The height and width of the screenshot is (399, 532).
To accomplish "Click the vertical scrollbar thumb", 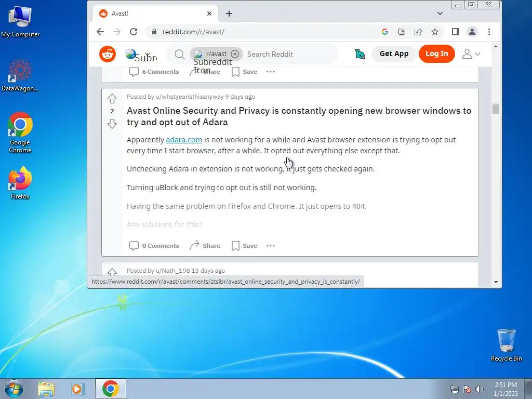I will (496, 109).
